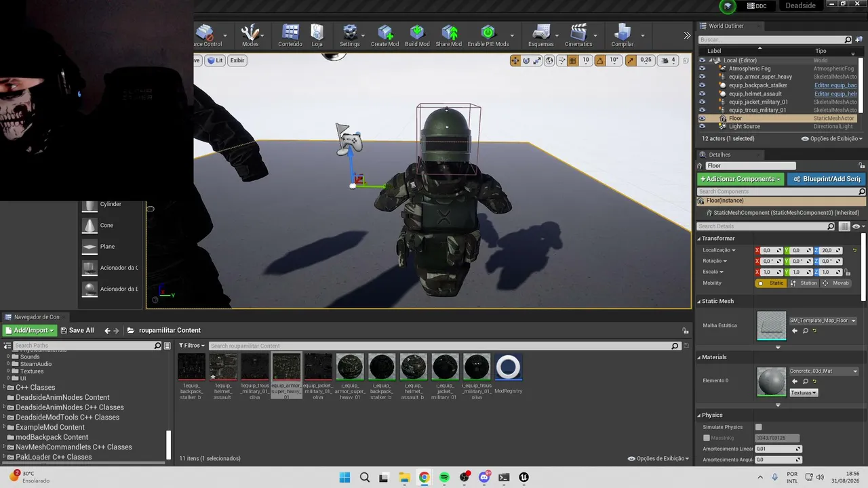This screenshot has height=488, width=868.
Task: Open File Explorer from the taskbar
Action: point(404,477)
